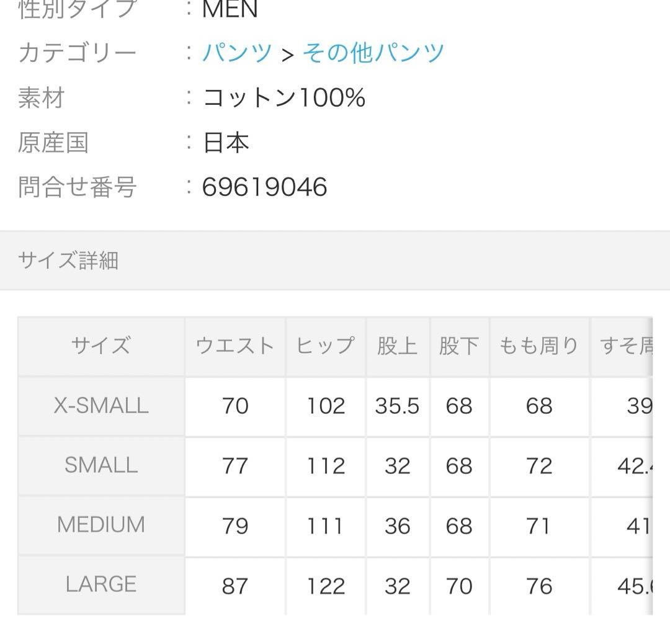
Task: Select the X-SMALL size row label
Action: click(101, 406)
